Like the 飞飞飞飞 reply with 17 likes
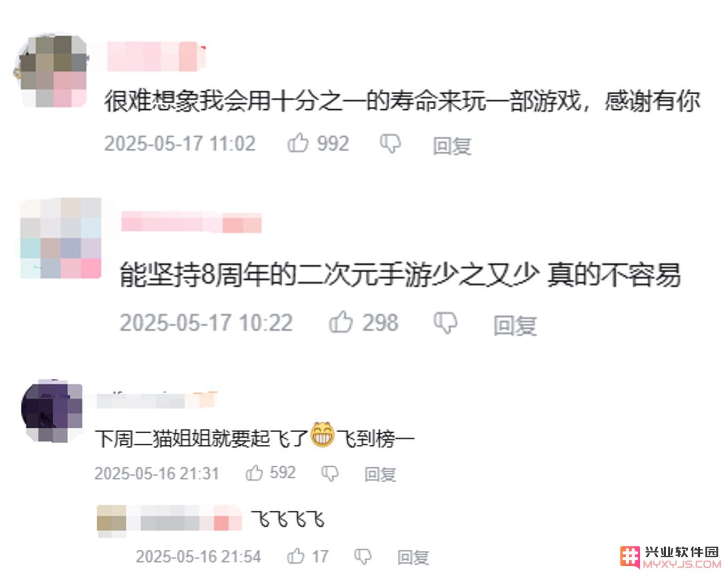Viewport: 728px width, 577px height. coord(296,556)
